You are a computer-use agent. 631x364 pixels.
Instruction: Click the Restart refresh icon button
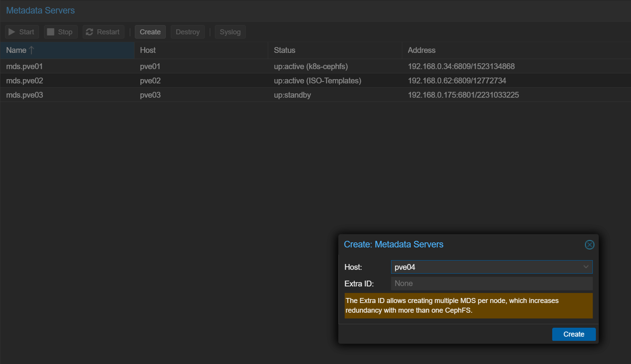pos(103,32)
